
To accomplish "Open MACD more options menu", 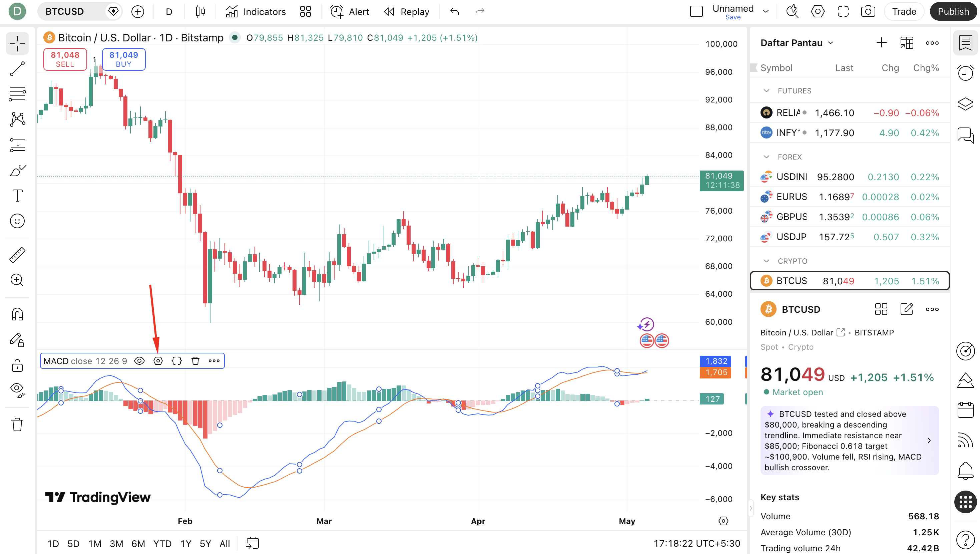I will point(214,361).
